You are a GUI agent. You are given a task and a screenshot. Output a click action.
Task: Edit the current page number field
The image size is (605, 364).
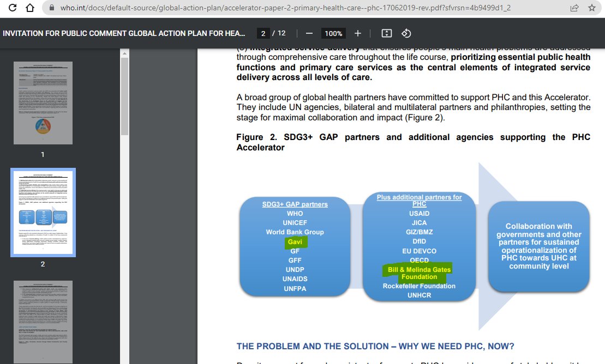tap(263, 34)
